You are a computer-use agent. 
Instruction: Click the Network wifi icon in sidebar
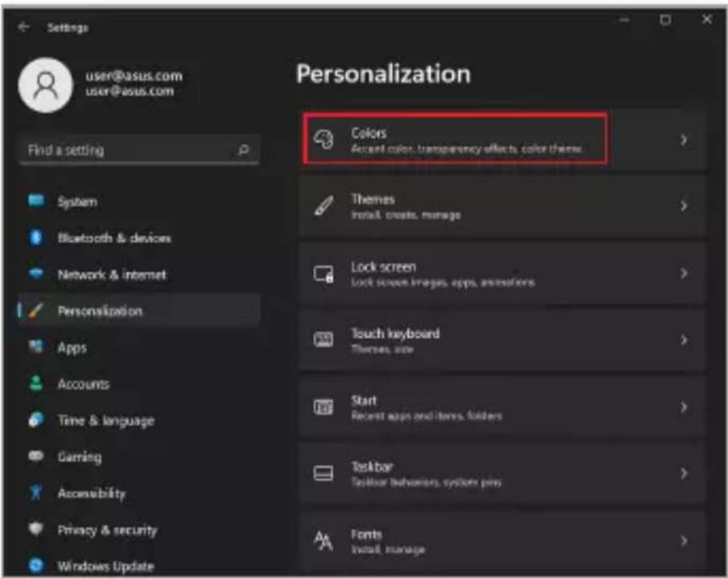coord(36,273)
